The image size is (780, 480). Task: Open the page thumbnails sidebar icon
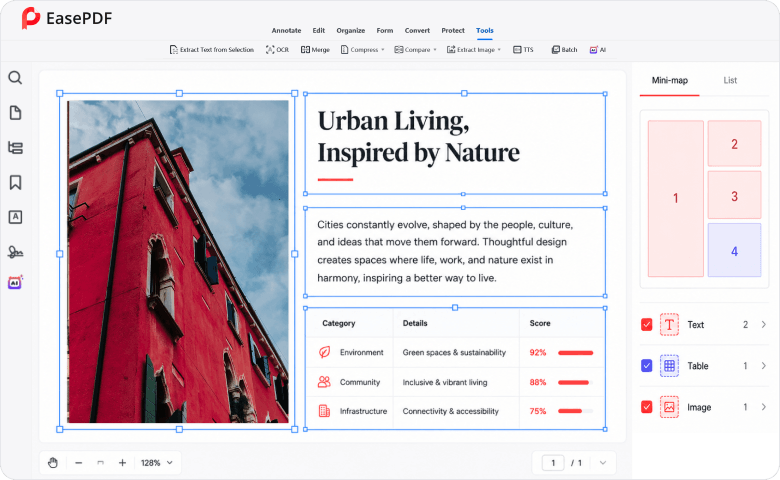pyautogui.click(x=15, y=113)
